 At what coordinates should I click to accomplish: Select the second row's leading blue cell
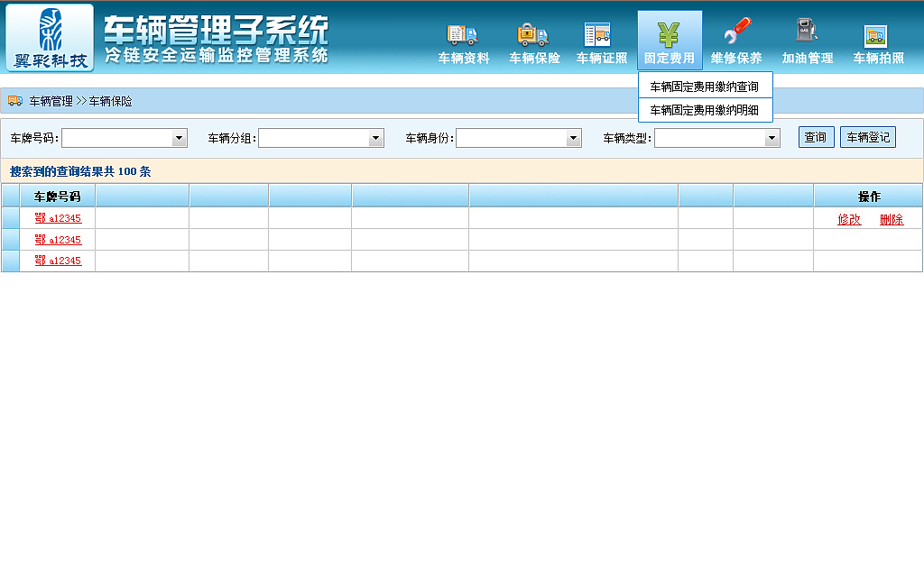(x=11, y=240)
